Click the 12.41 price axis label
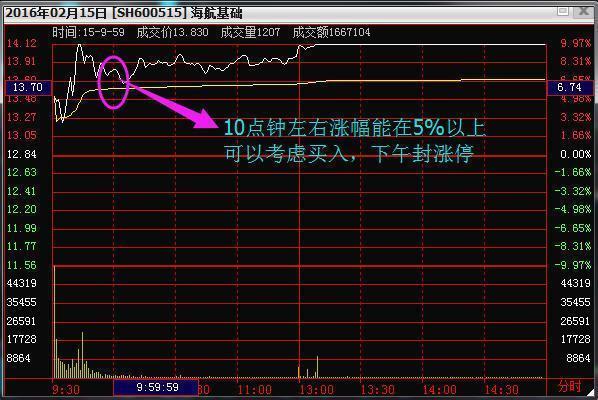Image resolution: width=598 pixels, height=400 pixels. 22,191
